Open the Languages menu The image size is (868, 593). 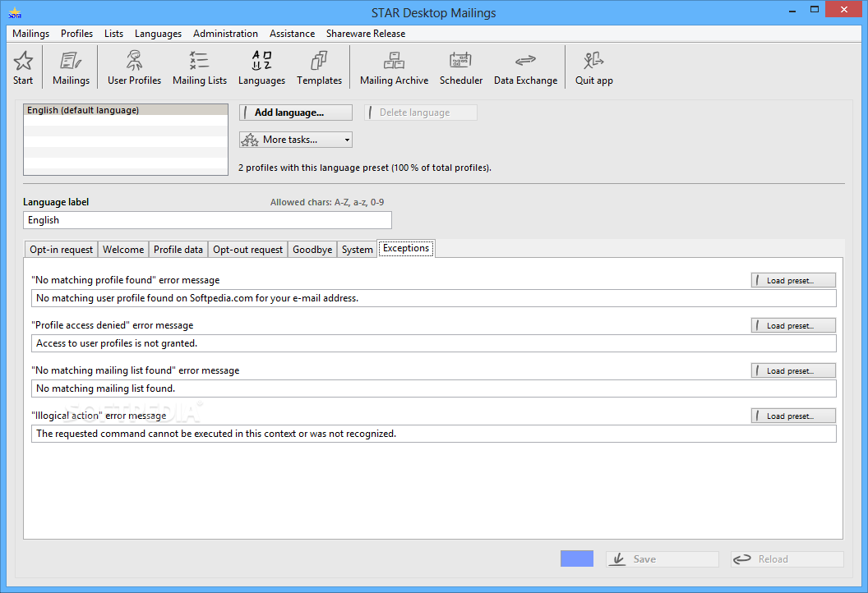pyautogui.click(x=159, y=34)
